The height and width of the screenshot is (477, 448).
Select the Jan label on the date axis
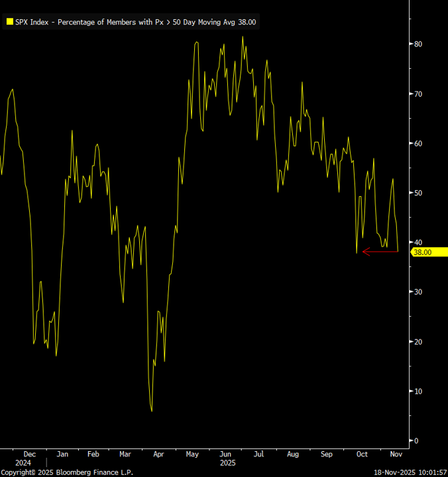[62, 454]
